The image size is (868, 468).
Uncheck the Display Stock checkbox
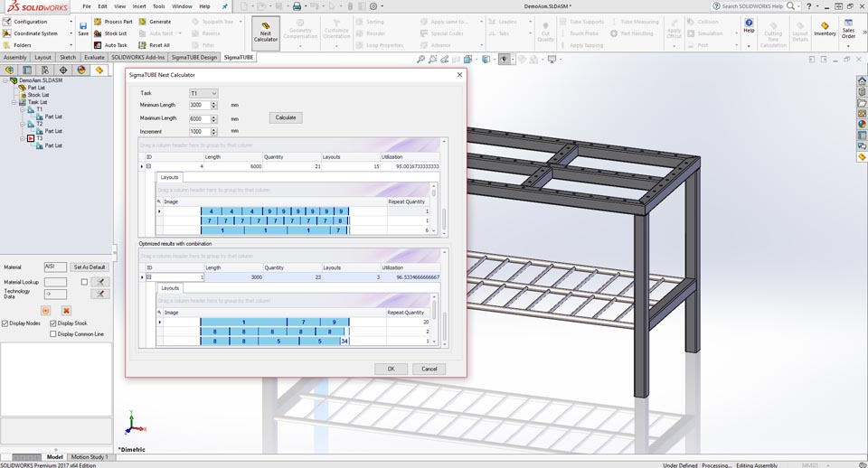(x=53, y=323)
